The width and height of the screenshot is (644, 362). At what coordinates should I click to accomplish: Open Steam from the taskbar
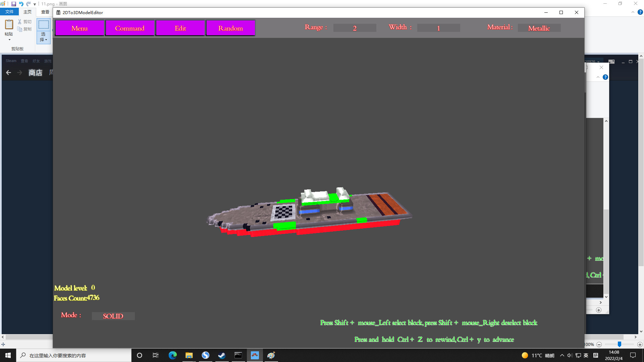point(222,355)
